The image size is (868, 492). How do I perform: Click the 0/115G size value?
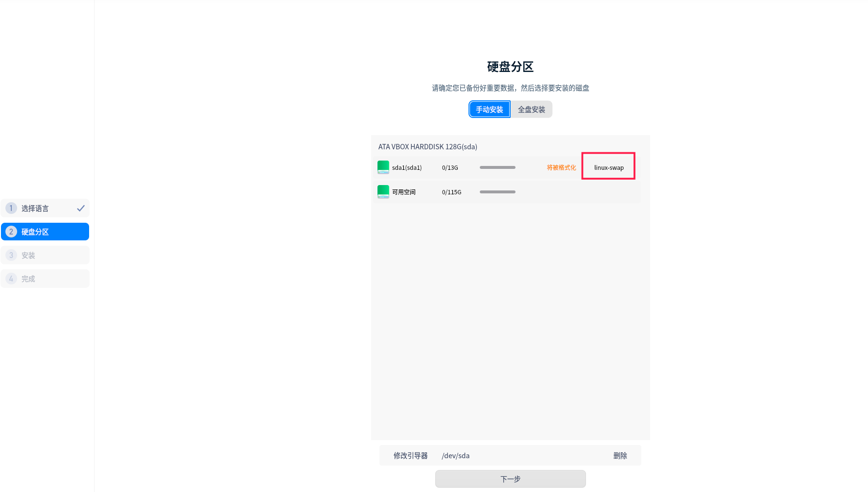(x=451, y=192)
